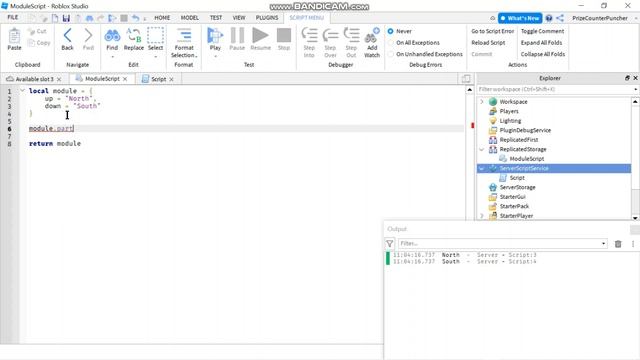Click the share icon beside help
Screen dimensions: 640x360
(x=560, y=18)
